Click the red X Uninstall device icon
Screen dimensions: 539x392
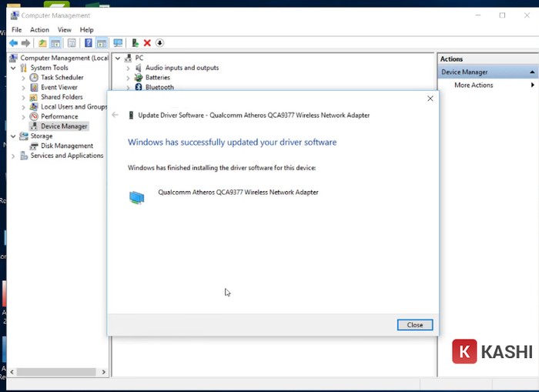[x=147, y=43]
